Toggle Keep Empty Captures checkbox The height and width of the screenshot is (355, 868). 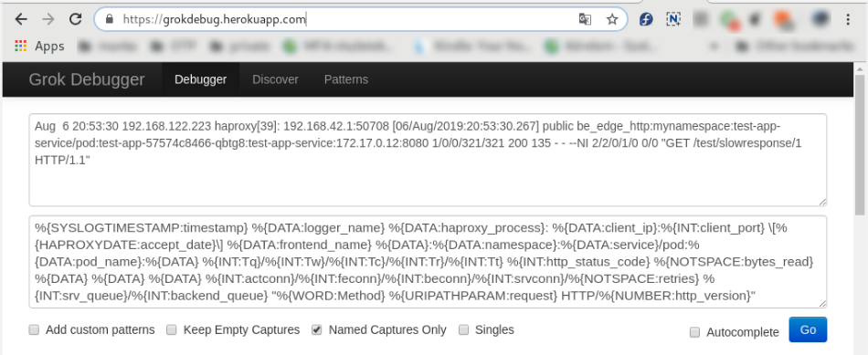point(172,330)
